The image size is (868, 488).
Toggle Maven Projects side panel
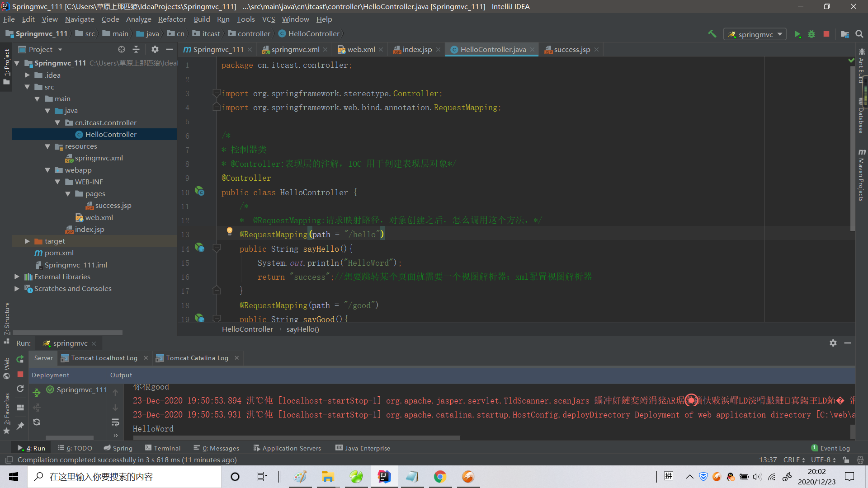862,175
